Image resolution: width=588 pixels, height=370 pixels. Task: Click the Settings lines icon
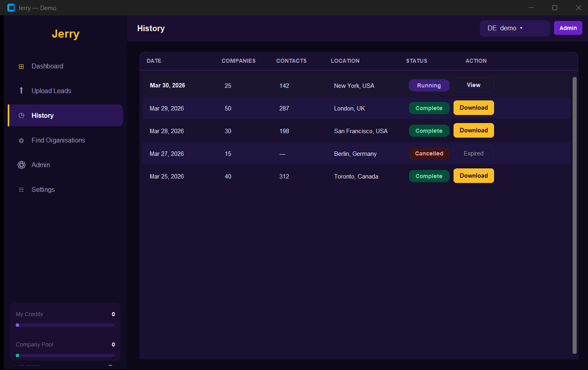click(x=21, y=190)
